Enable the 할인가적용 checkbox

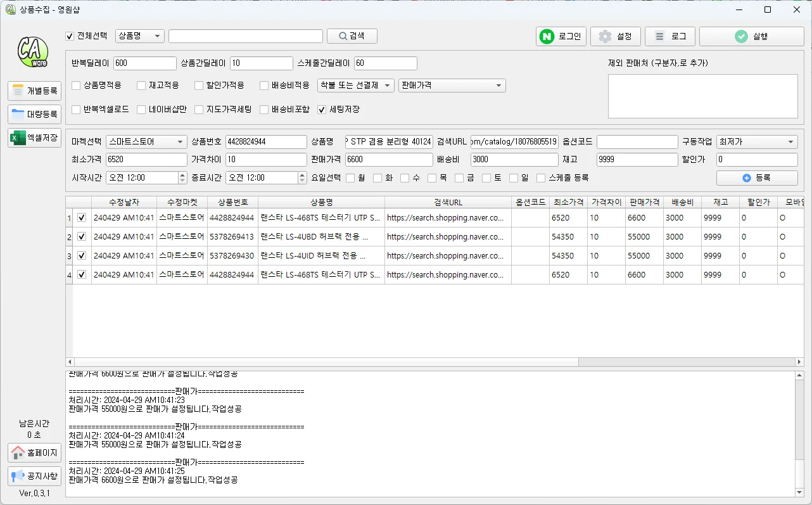click(199, 86)
